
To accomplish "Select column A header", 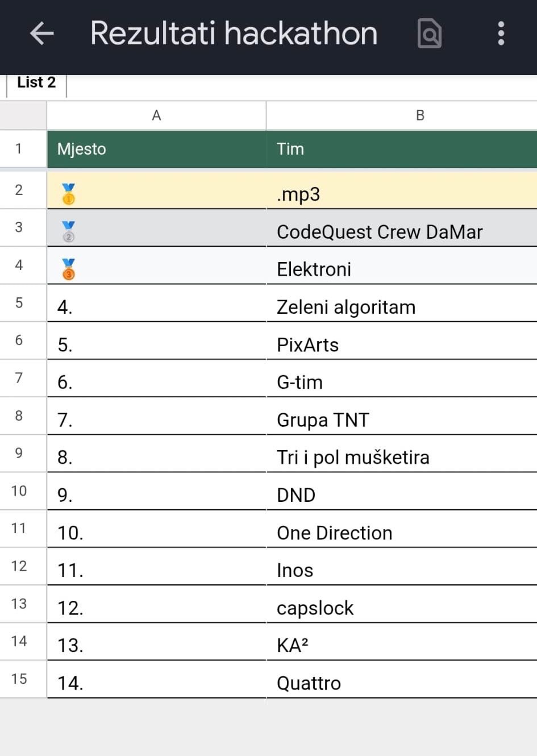I will (156, 115).
